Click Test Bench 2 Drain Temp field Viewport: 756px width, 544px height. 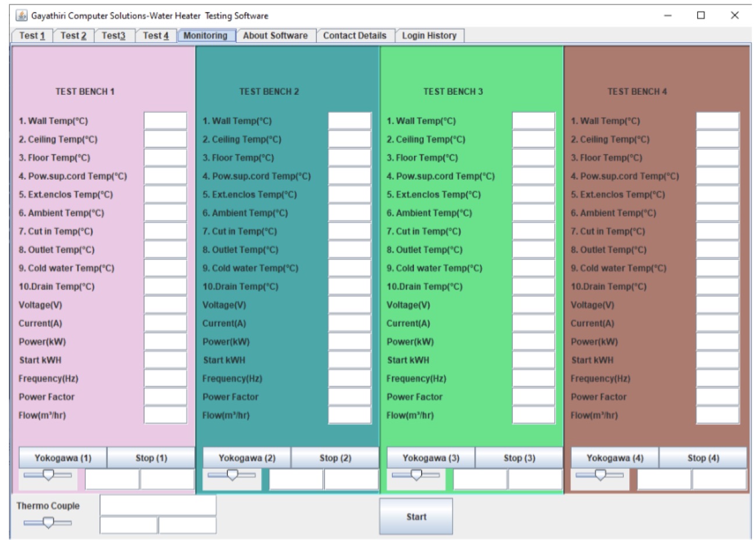click(x=350, y=286)
